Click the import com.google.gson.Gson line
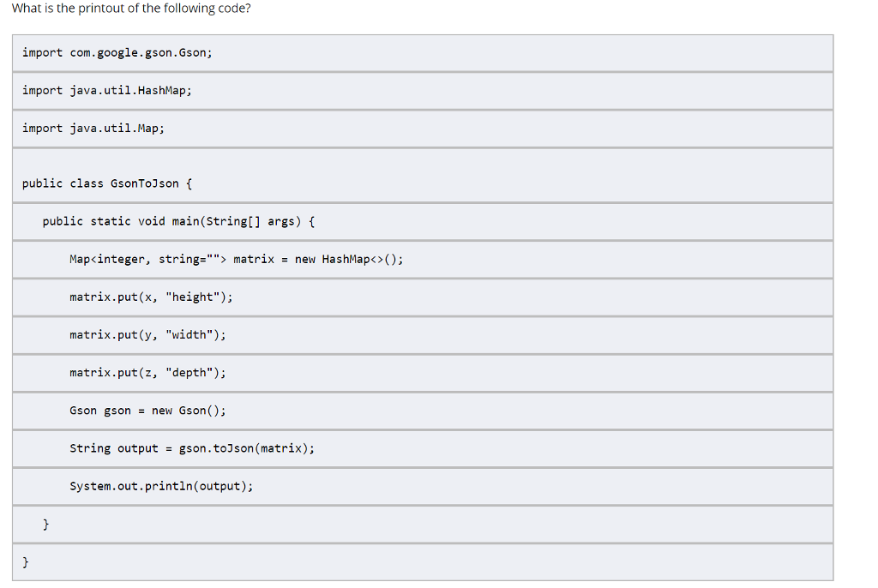Viewport: 878px width, 588px height. 117,53
